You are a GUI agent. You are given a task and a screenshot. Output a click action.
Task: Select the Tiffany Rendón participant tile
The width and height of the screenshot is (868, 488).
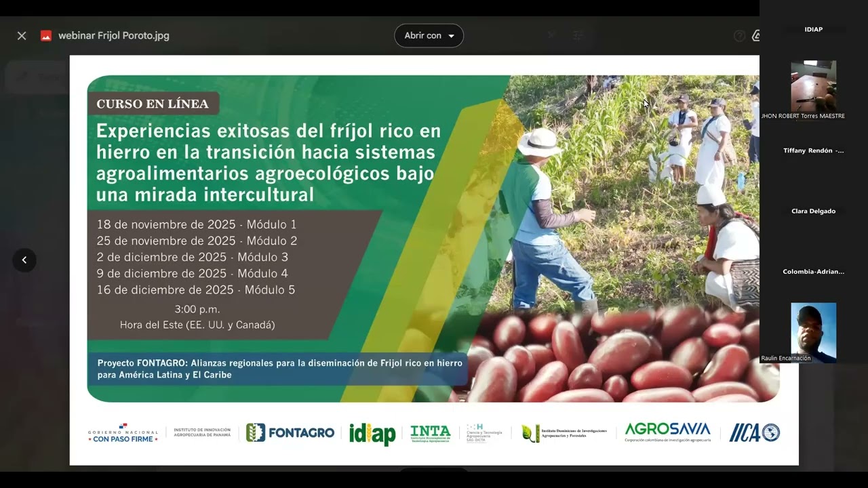[813, 150]
